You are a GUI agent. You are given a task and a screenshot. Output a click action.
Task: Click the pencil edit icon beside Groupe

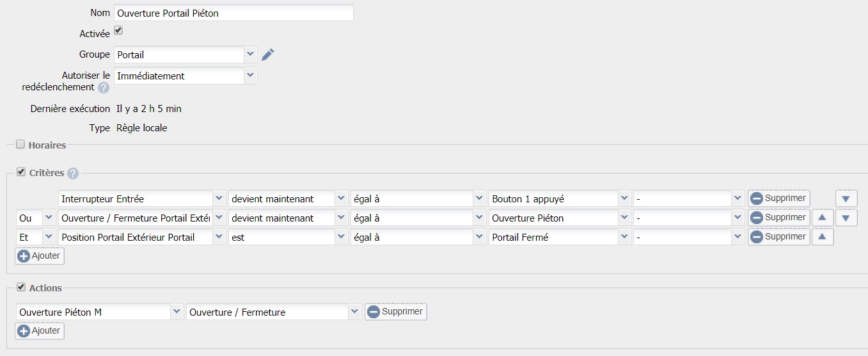(x=268, y=54)
